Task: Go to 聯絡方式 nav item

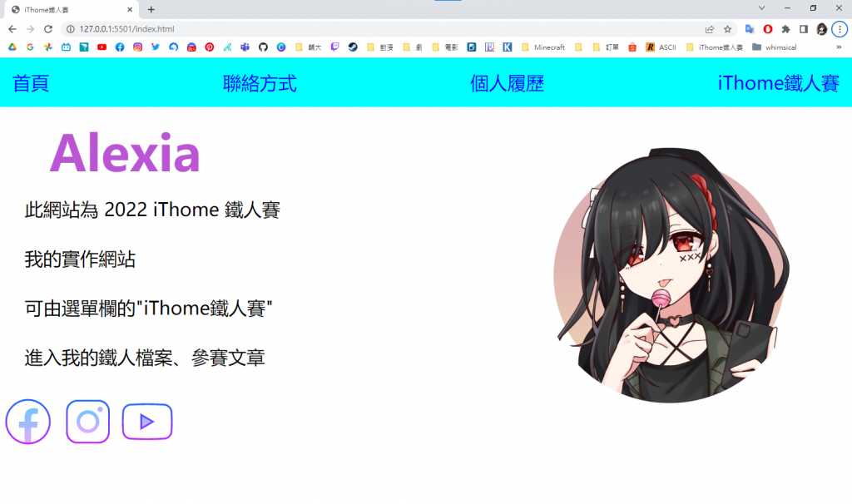Action: coord(260,83)
